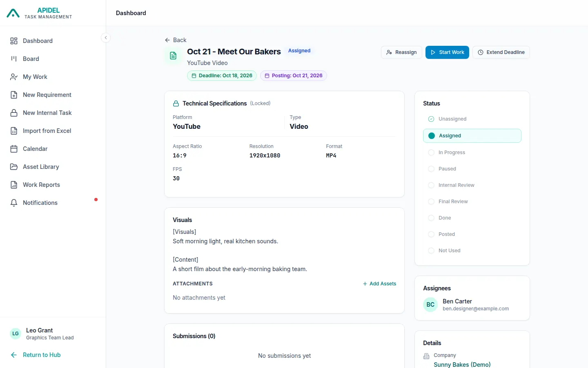The width and height of the screenshot is (588, 368).
Task: Open My Work in the sidebar
Action: [53, 77]
